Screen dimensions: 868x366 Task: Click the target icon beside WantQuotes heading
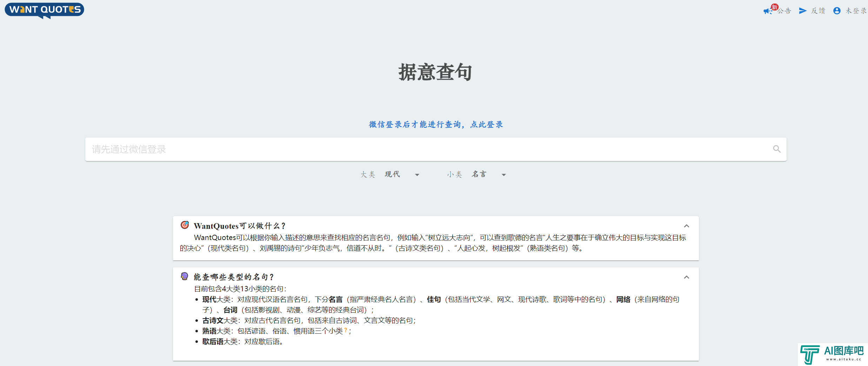pos(185,225)
